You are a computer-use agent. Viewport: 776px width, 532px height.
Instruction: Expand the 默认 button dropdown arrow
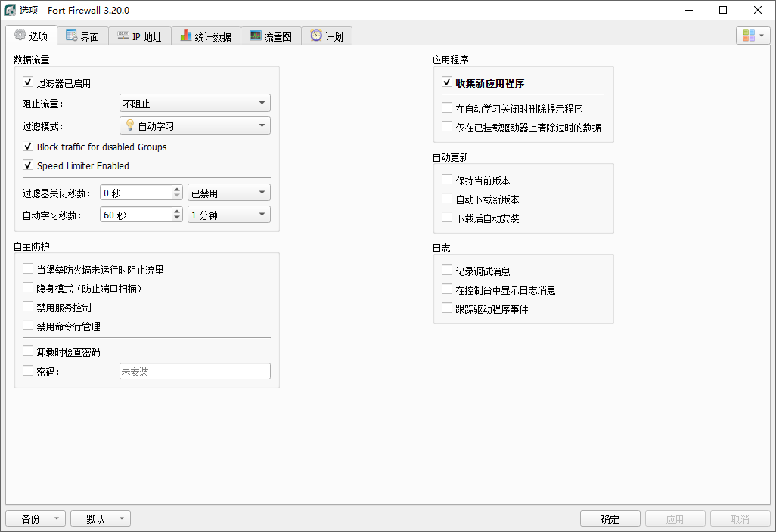click(122, 518)
